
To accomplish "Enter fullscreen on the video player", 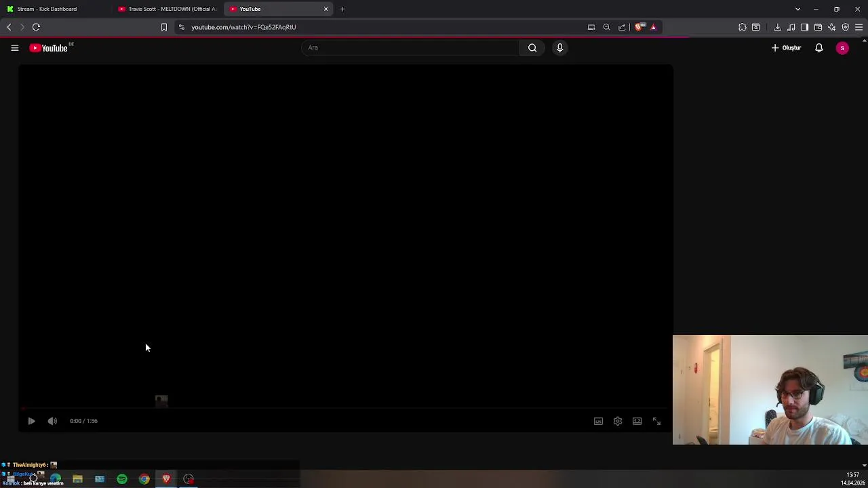I will (x=656, y=422).
